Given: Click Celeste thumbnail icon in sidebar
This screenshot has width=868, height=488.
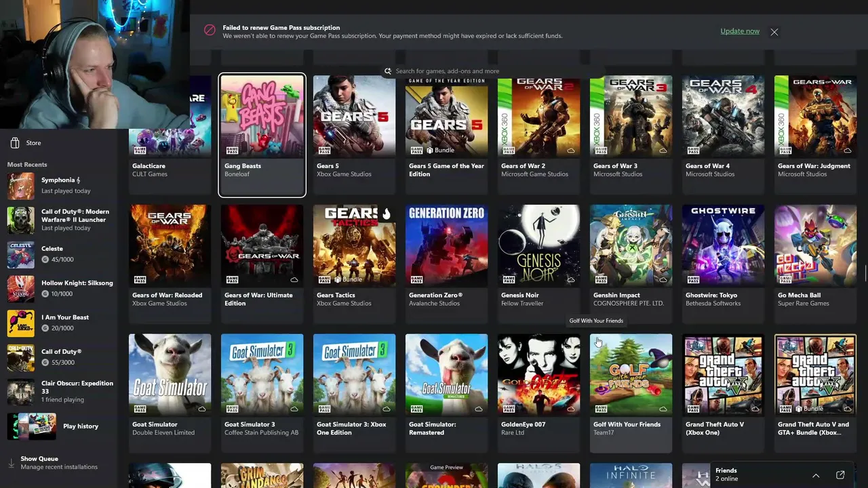Looking at the screenshot, I should point(20,254).
